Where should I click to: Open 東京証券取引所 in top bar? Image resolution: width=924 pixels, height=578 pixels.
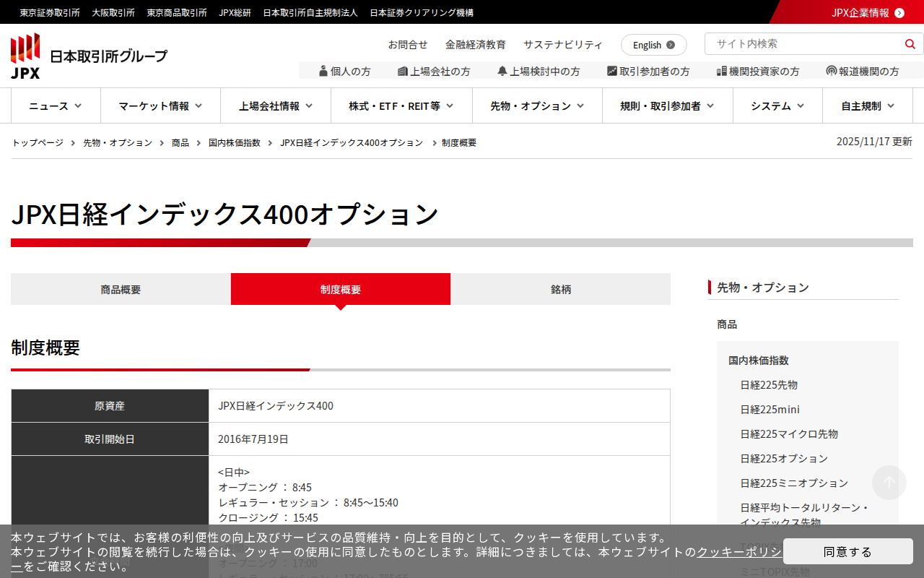point(50,12)
